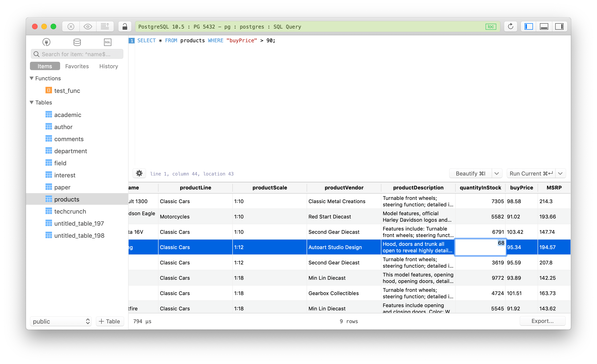Image resolution: width=597 pixels, height=364 pixels.
Task: Select the techcrunch table in the sidebar
Action: 70,211
